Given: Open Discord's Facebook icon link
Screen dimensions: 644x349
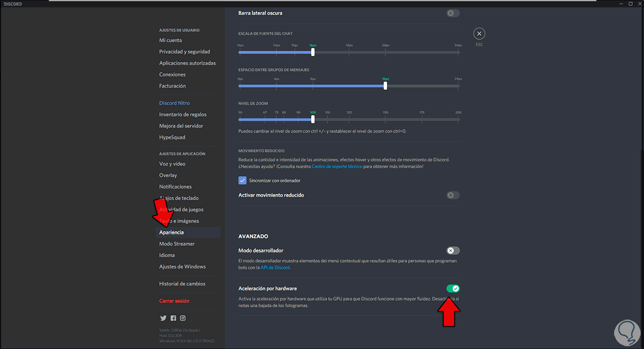Looking at the screenshot, I should point(173,318).
